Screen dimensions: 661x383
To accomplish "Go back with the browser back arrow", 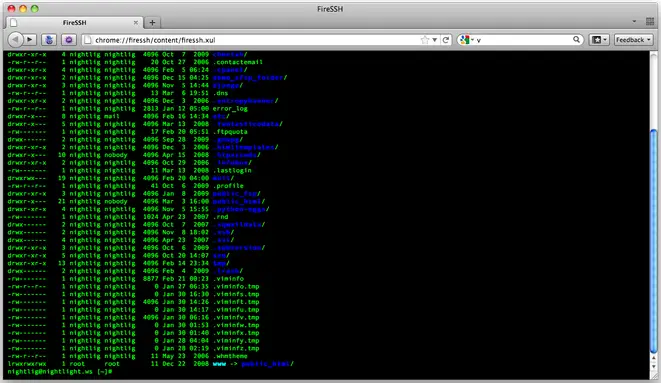I will pyautogui.click(x=15, y=40).
